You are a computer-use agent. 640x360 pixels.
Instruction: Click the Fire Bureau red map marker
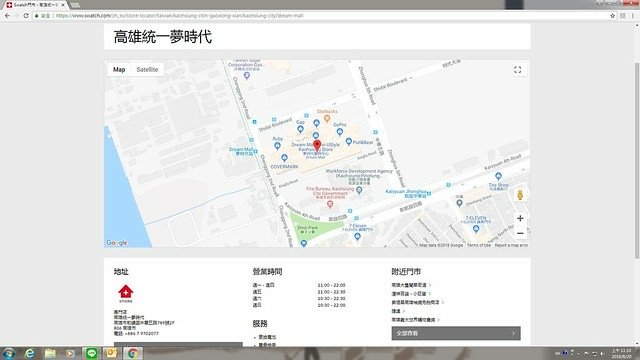[x=330, y=204]
